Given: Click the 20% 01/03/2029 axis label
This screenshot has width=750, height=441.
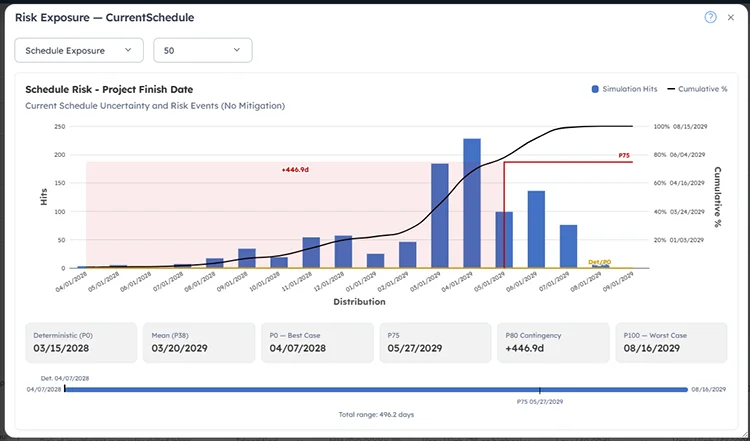Looking at the screenshot, I should [x=679, y=240].
